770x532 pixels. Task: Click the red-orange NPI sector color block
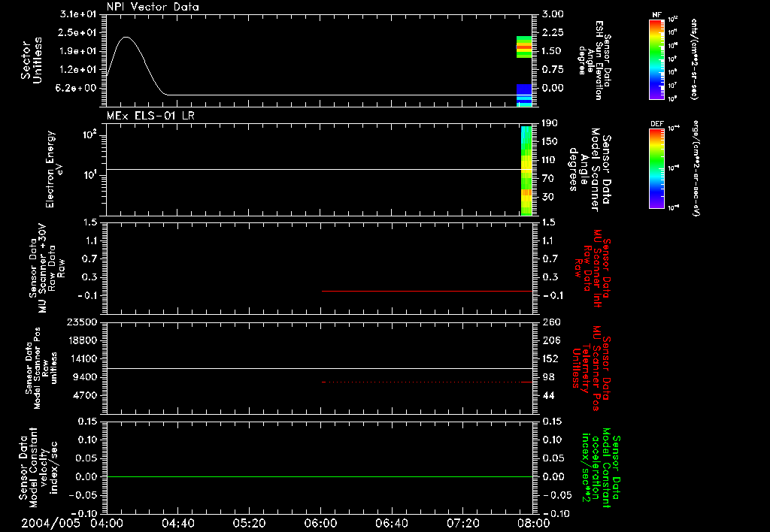(524, 47)
